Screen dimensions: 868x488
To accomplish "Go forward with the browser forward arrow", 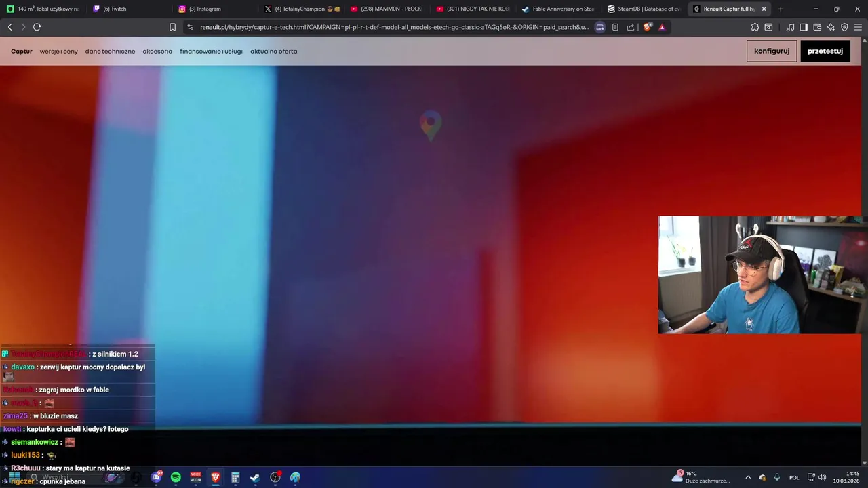I will (x=23, y=27).
